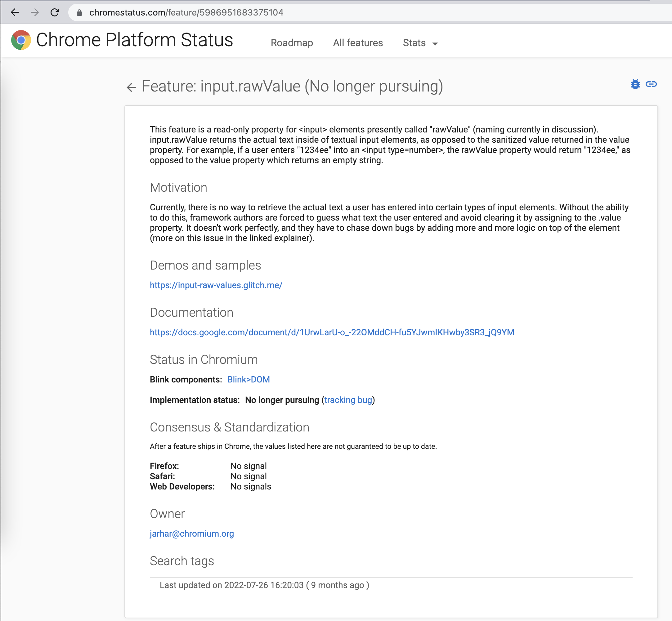Open the Google Docs documentation link
The width and height of the screenshot is (672, 621).
pyautogui.click(x=332, y=332)
